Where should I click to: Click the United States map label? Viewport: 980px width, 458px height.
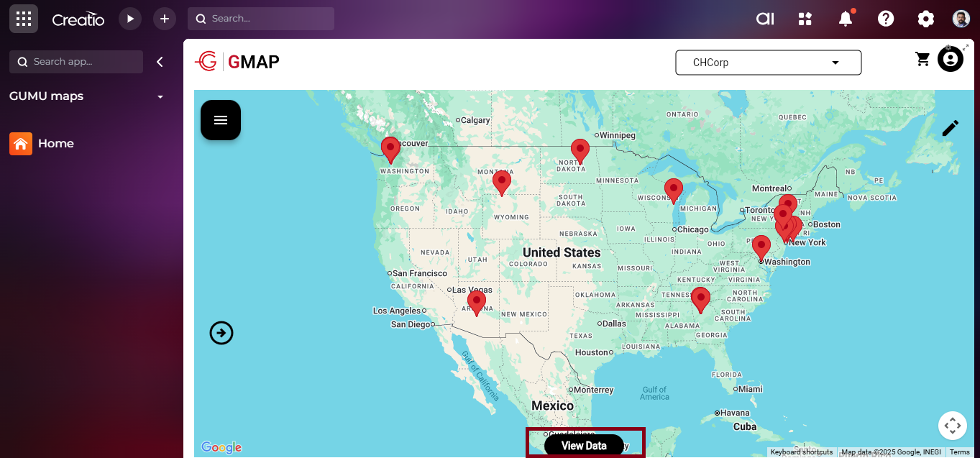[562, 252]
